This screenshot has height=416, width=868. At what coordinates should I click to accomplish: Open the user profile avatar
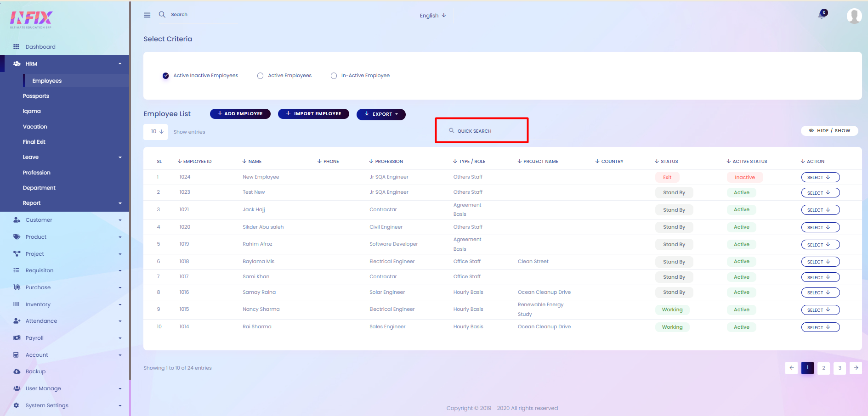[x=854, y=16]
